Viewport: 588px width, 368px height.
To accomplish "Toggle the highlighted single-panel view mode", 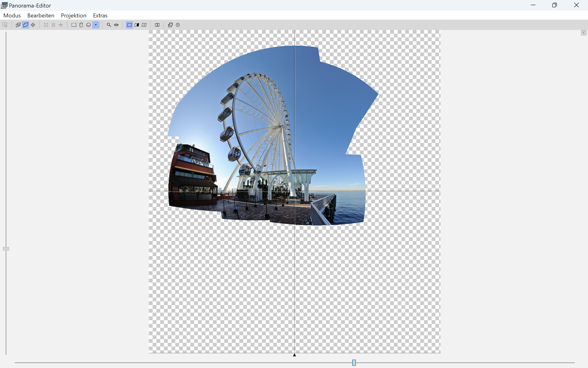I will coord(129,25).
